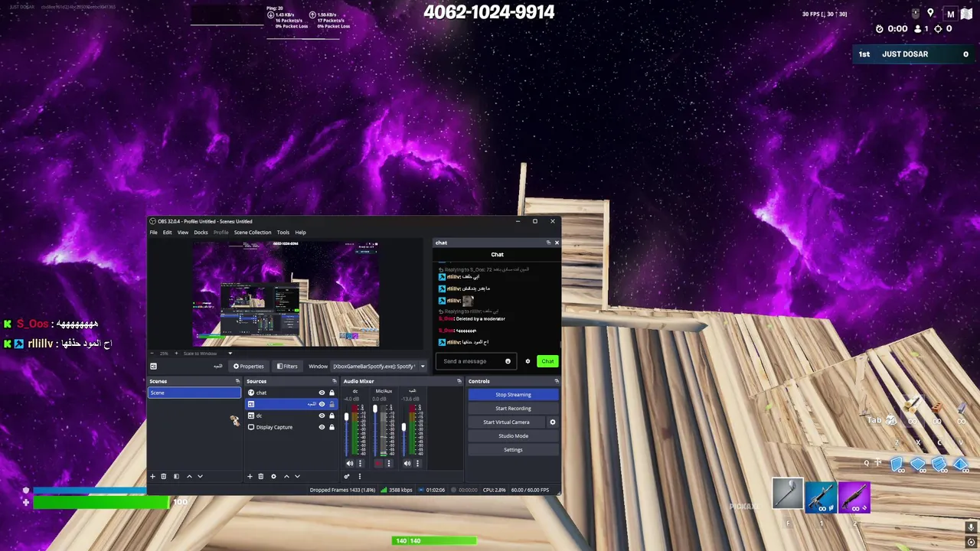Move source up arrow in Sources panel
This screenshot has height=551, width=980.
286,477
